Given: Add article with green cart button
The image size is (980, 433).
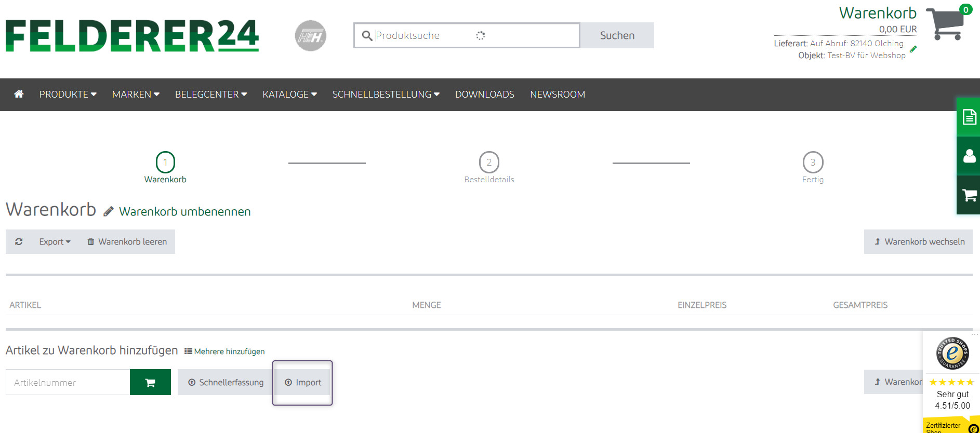Looking at the screenshot, I should (x=150, y=382).
